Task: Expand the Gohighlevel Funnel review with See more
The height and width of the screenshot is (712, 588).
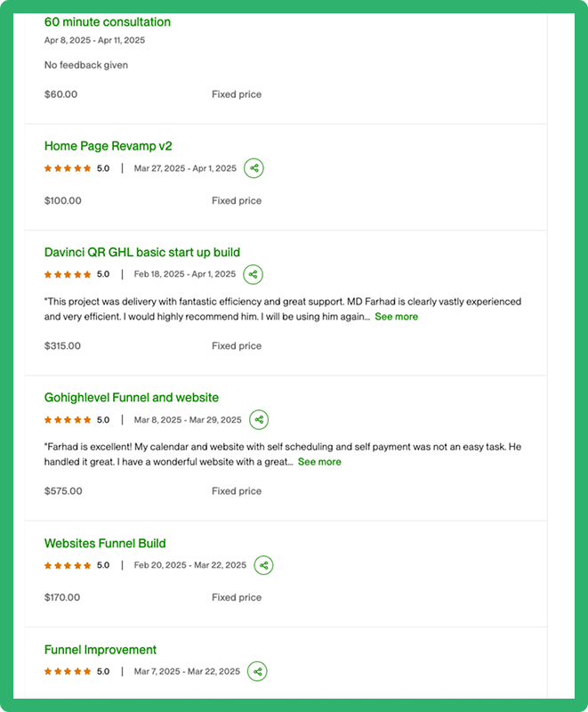Action: pos(319,462)
